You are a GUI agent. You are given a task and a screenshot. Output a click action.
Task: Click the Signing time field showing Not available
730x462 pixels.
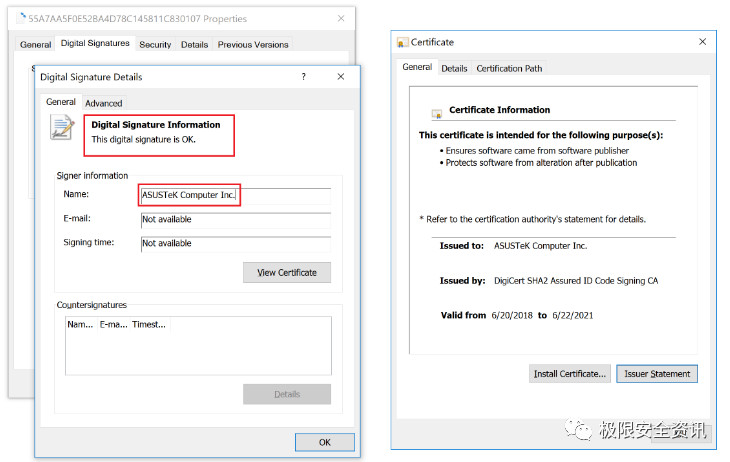pos(236,244)
